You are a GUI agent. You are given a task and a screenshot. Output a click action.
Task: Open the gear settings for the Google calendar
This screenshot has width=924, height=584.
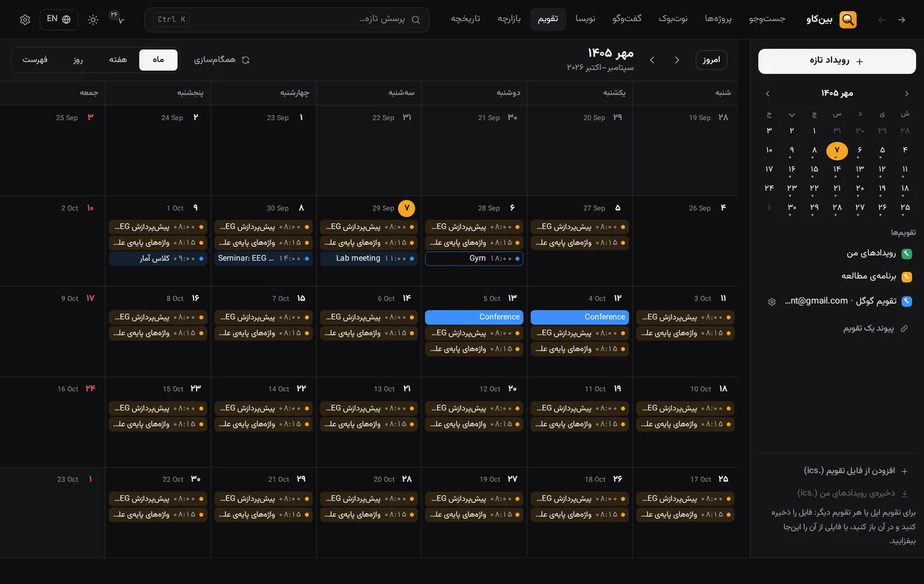772,302
